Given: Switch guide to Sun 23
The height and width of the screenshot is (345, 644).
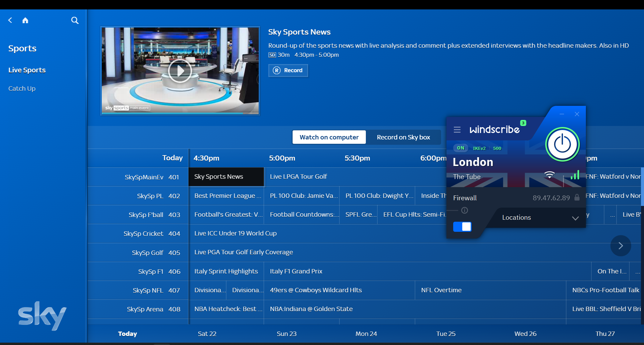Looking at the screenshot, I should (287, 334).
